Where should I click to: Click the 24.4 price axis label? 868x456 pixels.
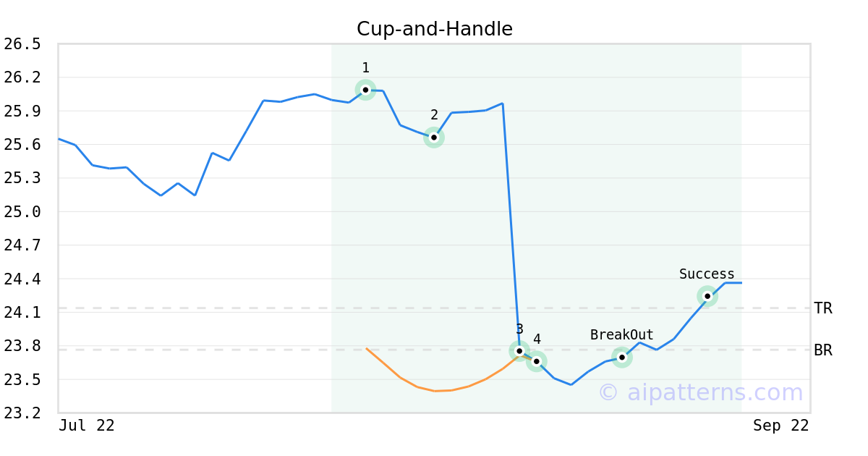click(22, 279)
